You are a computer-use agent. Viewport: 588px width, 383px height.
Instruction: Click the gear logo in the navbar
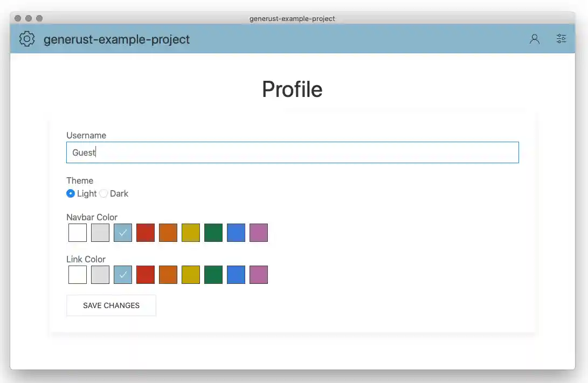pos(26,38)
